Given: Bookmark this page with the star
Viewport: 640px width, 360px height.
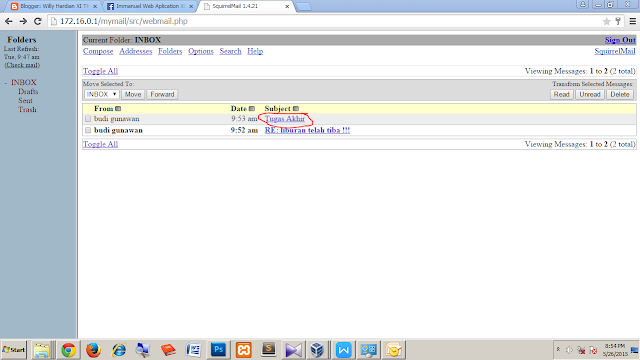Looking at the screenshot, I should pos(607,21).
